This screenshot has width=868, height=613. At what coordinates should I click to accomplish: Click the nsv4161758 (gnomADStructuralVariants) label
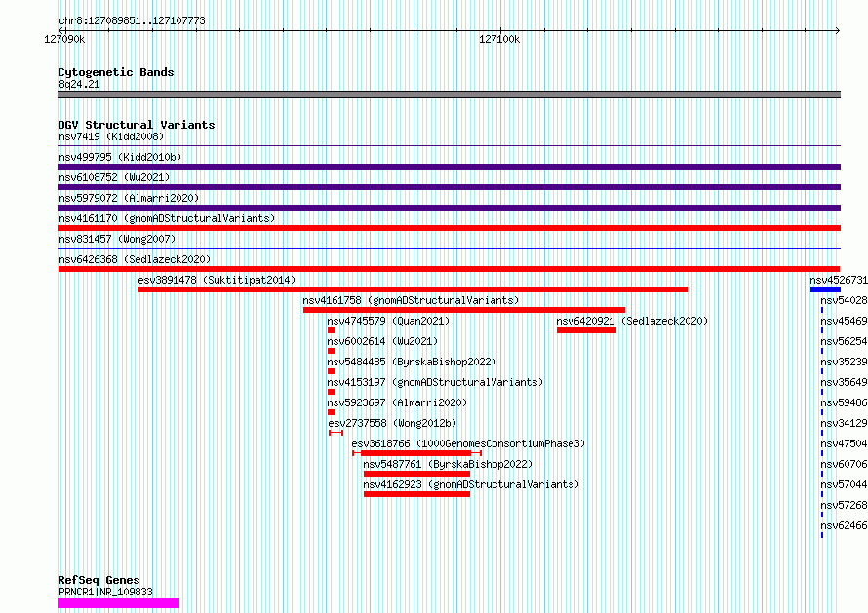click(411, 300)
